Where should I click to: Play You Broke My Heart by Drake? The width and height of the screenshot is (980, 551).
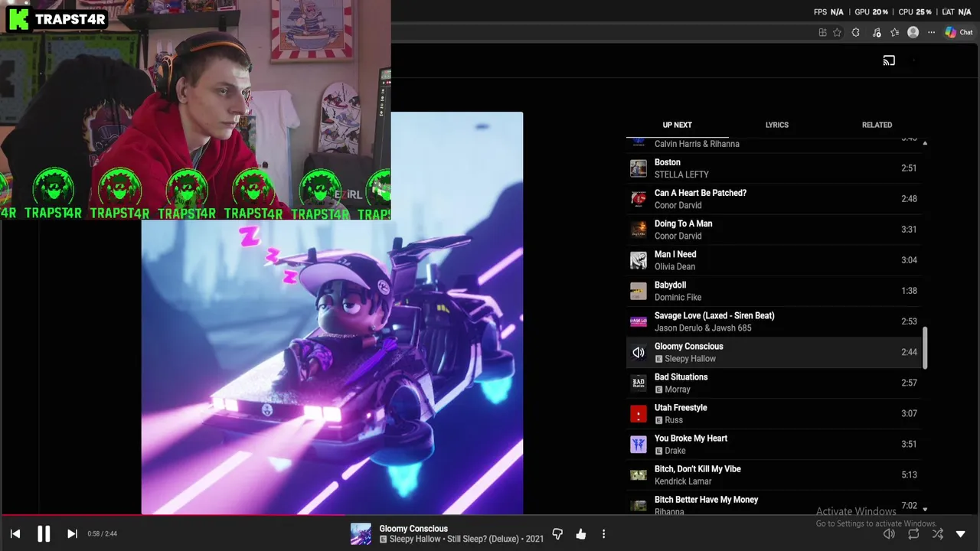(x=773, y=444)
